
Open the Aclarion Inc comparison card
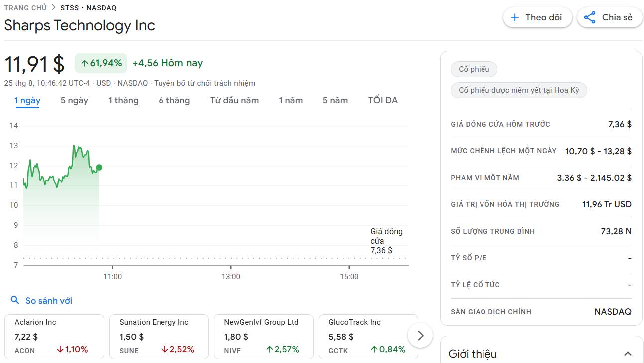(54, 337)
